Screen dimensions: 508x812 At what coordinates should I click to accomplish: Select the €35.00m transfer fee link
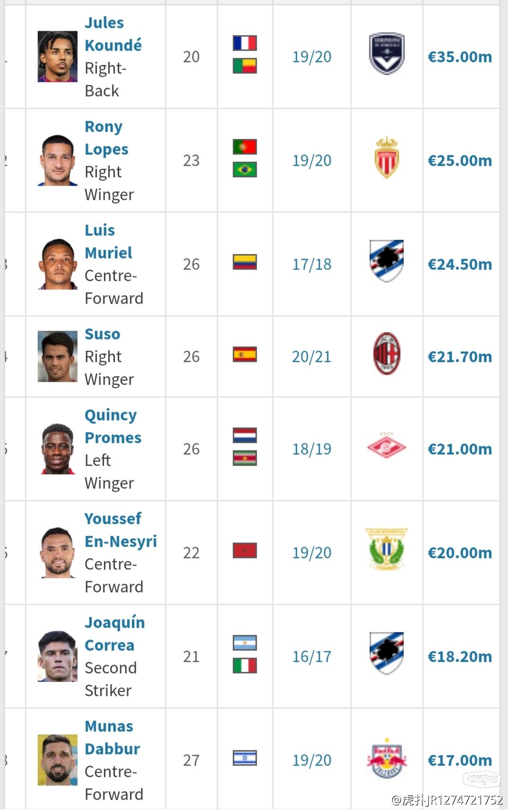tap(460, 57)
